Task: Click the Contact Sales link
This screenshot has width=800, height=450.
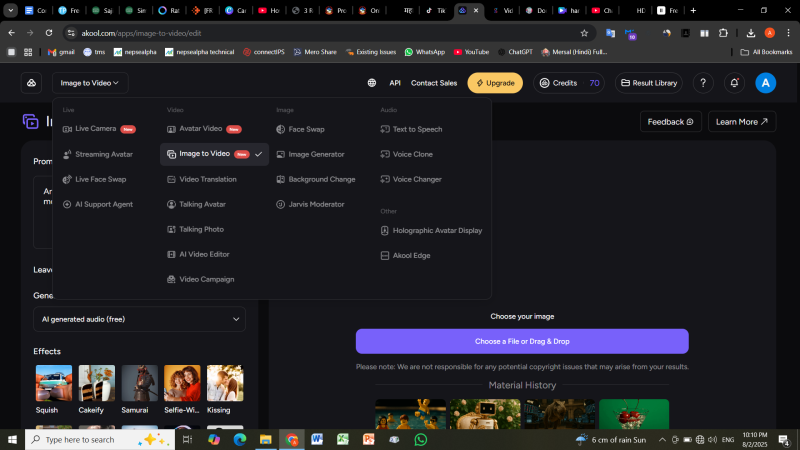Action: (434, 83)
